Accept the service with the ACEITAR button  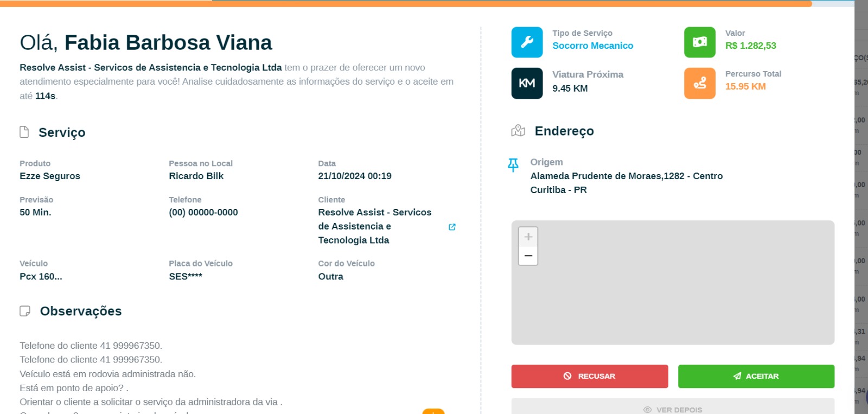pyautogui.click(x=756, y=376)
